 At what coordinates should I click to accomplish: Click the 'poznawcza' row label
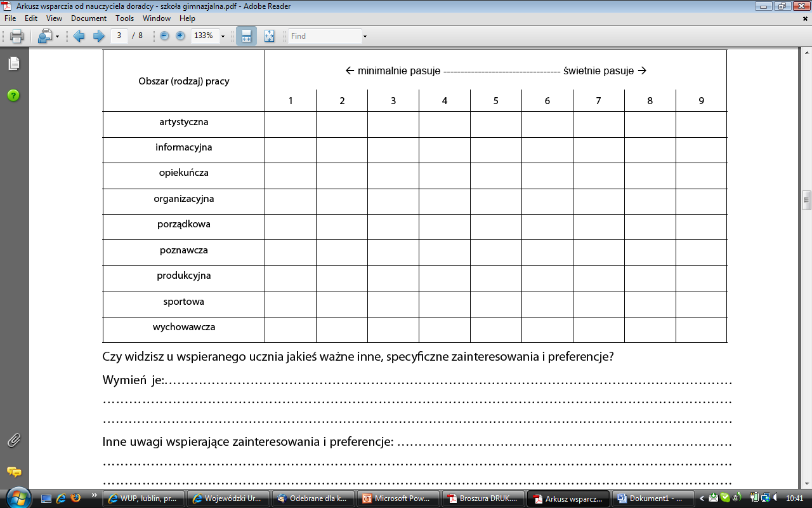coord(184,250)
